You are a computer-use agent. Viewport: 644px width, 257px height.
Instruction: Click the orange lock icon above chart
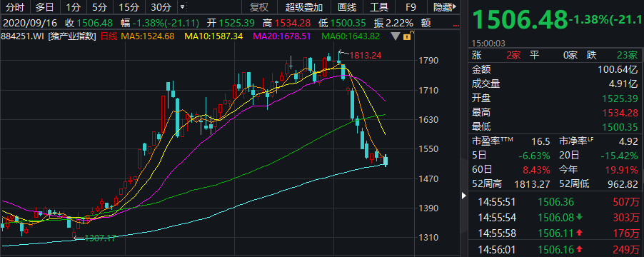407,36
